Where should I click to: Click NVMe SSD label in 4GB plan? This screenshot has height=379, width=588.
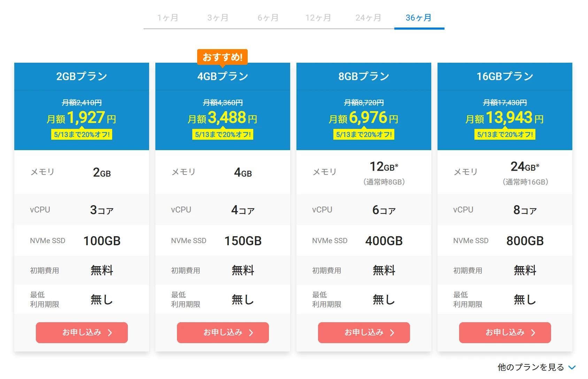pos(189,241)
